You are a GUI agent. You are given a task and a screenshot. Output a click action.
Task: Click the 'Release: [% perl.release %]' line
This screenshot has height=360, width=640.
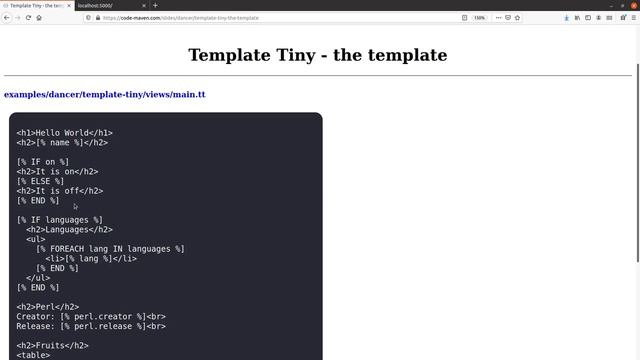coord(91,326)
